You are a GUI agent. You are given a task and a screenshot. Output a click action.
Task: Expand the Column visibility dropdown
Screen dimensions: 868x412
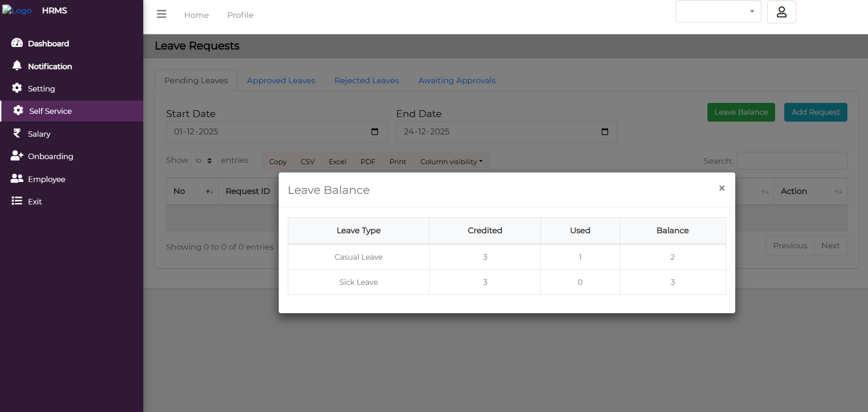(x=451, y=162)
